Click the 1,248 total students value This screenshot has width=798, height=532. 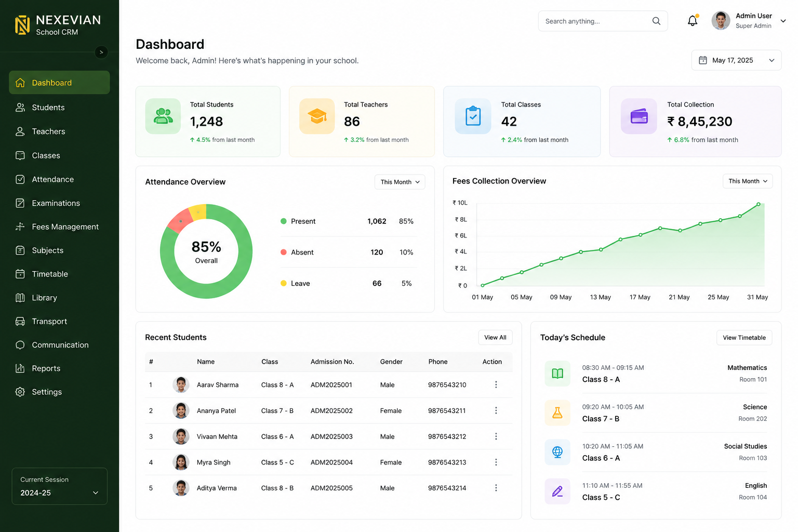coord(206,122)
